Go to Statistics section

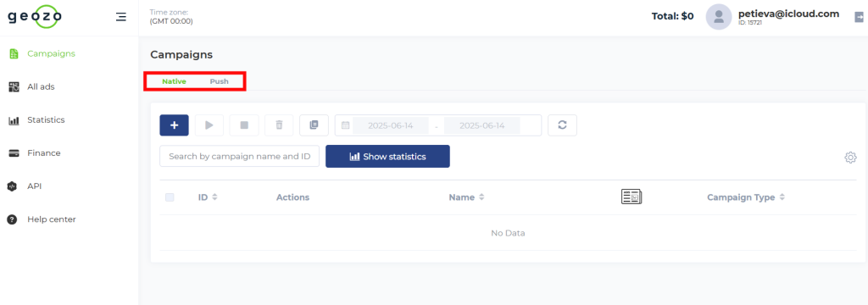(46, 120)
